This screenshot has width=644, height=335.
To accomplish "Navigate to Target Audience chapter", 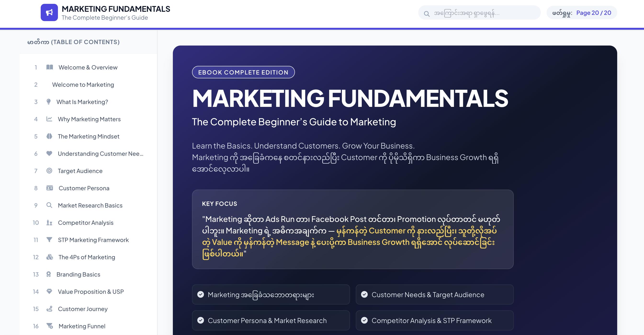I will pos(88,171).
